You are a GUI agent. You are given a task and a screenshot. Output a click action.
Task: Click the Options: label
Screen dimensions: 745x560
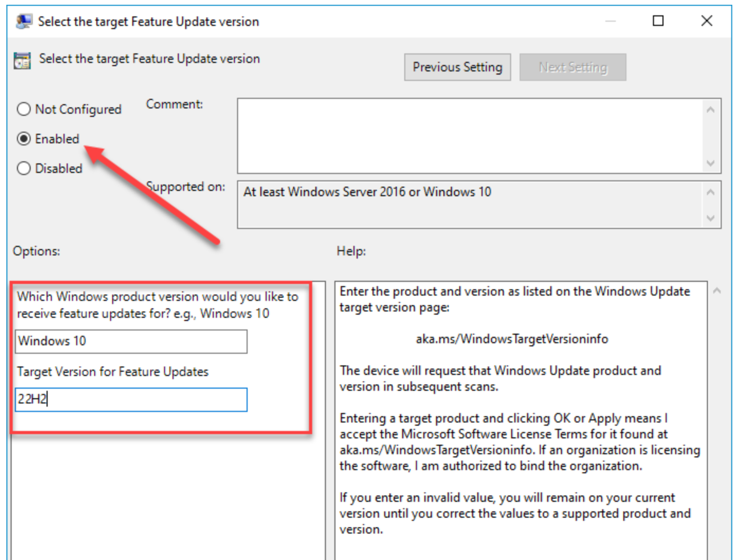(x=37, y=251)
